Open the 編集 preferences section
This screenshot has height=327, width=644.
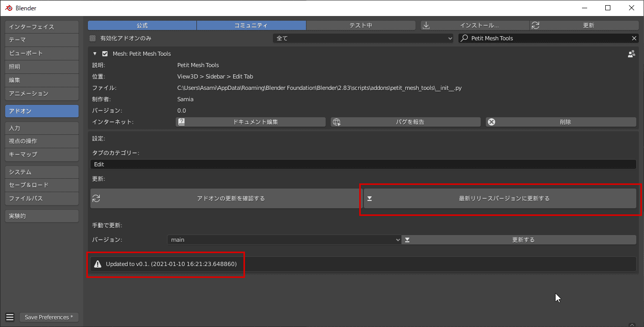[42, 80]
